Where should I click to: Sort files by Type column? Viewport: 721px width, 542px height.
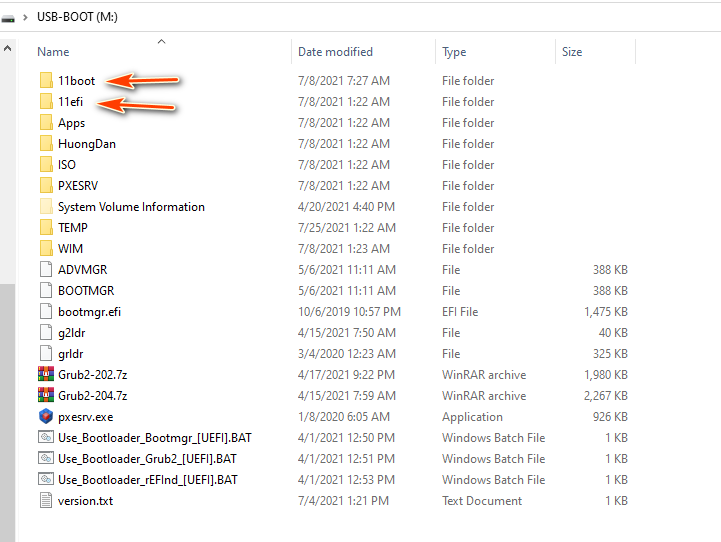point(454,52)
